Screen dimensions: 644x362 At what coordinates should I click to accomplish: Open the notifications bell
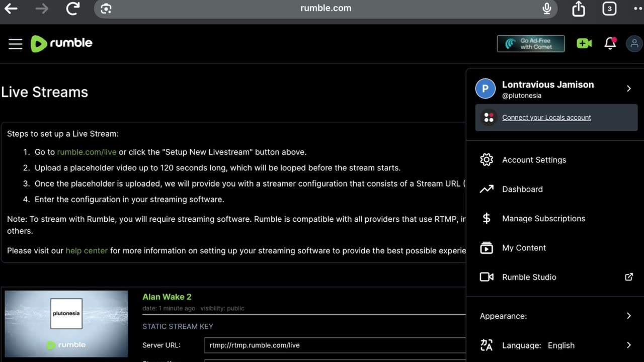tap(610, 44)
